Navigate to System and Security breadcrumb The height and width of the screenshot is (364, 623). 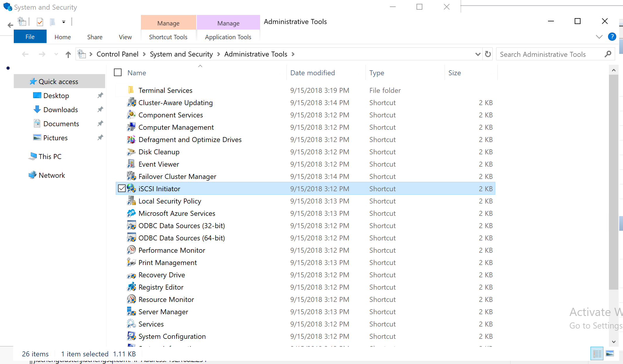coord(181,54)
